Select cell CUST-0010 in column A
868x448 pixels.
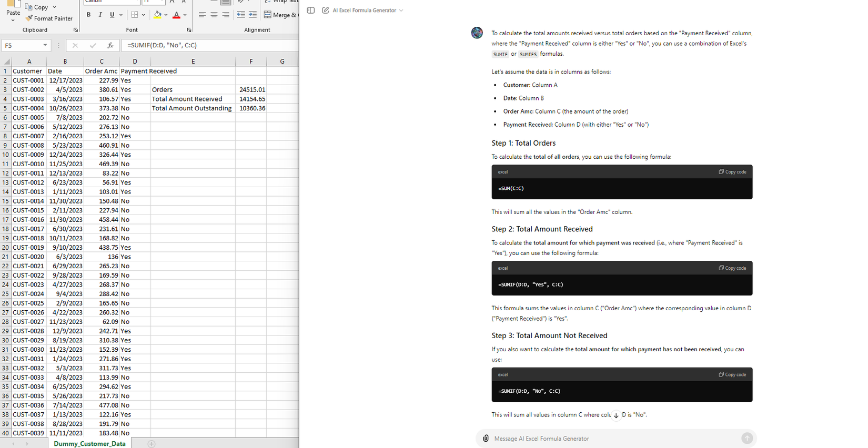(x=28, y=164)
